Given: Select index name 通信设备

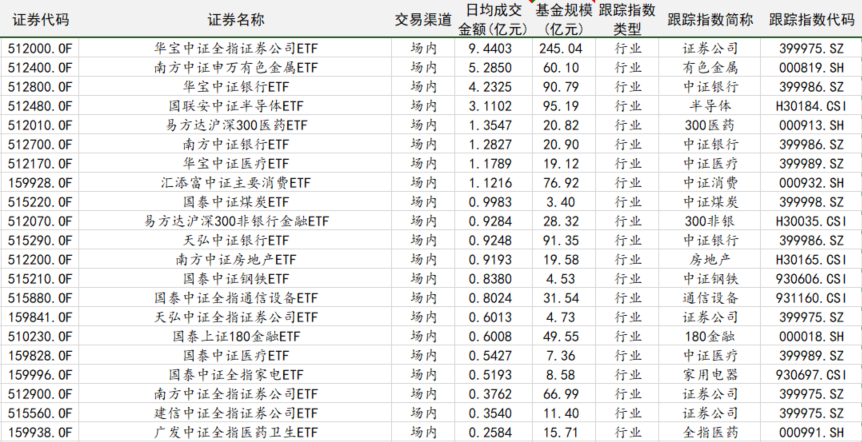Looking at the screenshot, I should tap(710, 298).
